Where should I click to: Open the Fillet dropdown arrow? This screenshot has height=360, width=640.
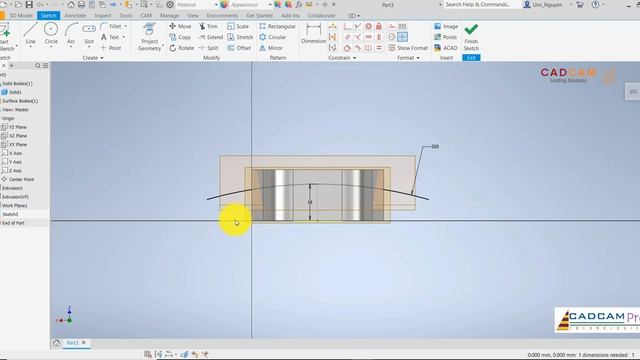125,26
